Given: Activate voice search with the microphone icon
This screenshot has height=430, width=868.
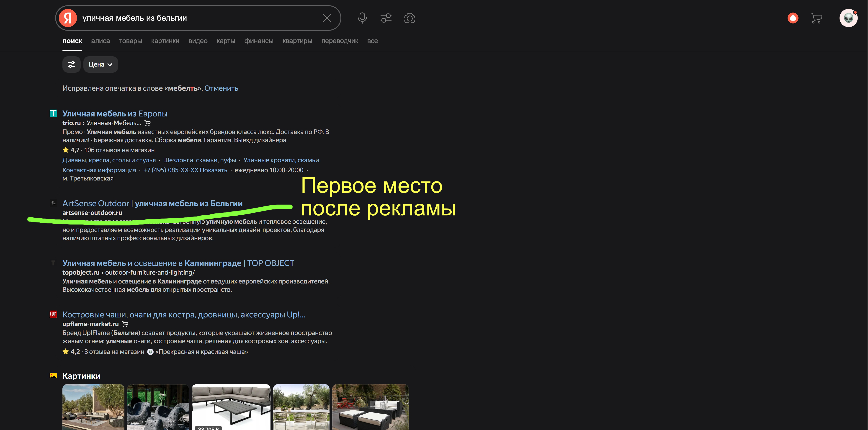Looking at the screenshot, I should [362, 18].
